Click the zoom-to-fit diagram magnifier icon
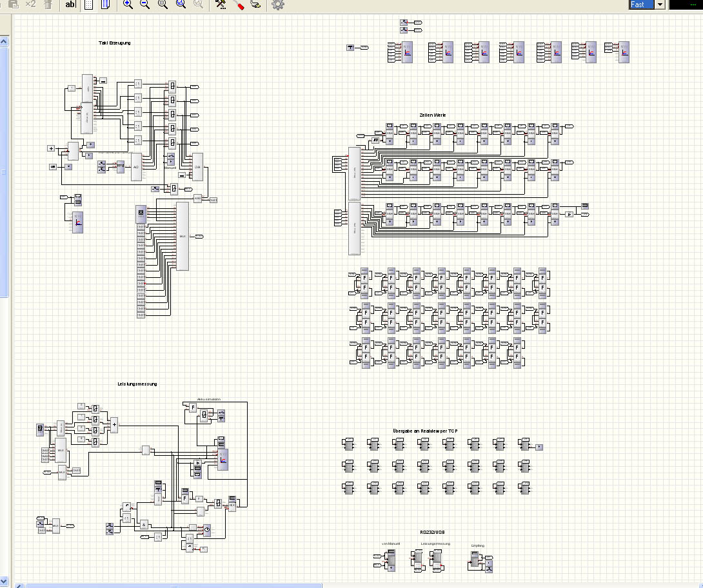The width and height of the screenshot is (703, 588). pos(181,5)
